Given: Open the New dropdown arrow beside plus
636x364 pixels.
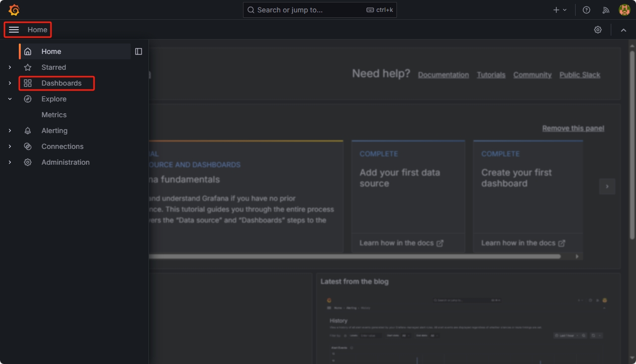Looking at the screenshot, I should coord(565,10).
